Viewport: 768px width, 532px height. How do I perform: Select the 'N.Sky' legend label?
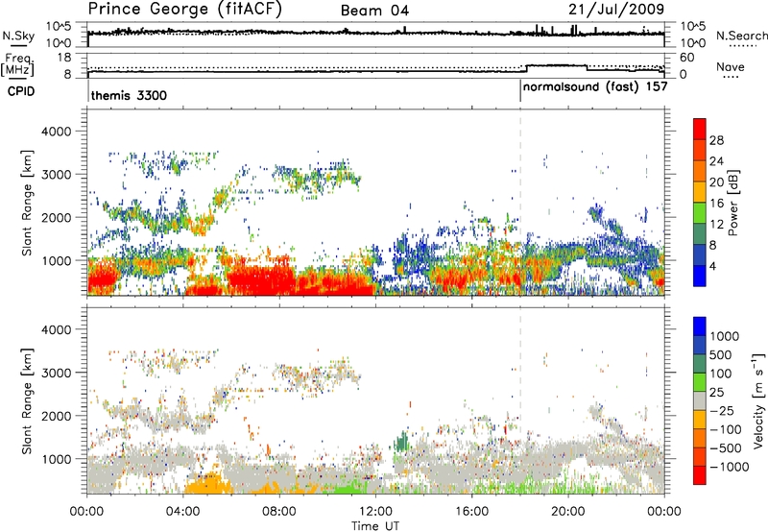[x=18, y=36]
